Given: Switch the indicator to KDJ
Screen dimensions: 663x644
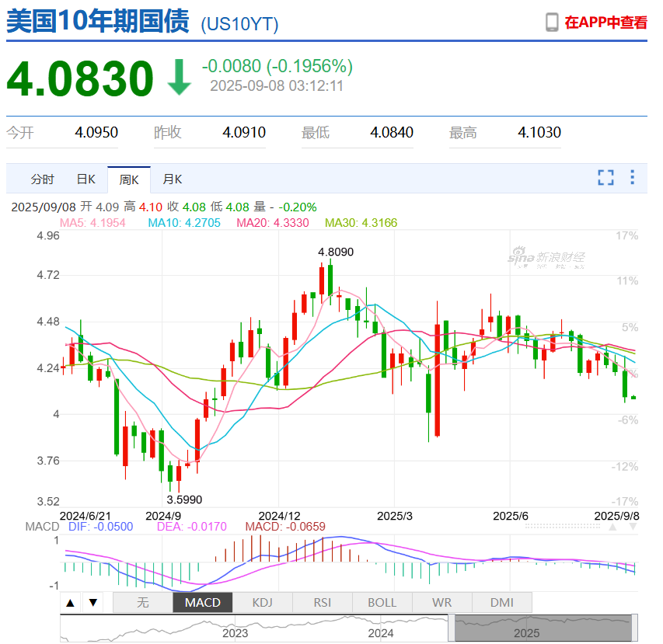Looking at the screenshot, I should click(x=262, y=602).
